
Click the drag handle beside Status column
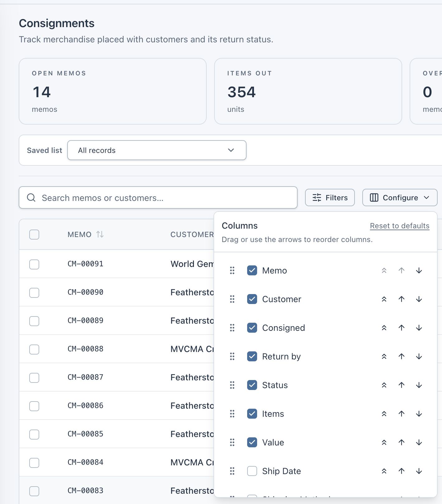(x=232, y=385)
